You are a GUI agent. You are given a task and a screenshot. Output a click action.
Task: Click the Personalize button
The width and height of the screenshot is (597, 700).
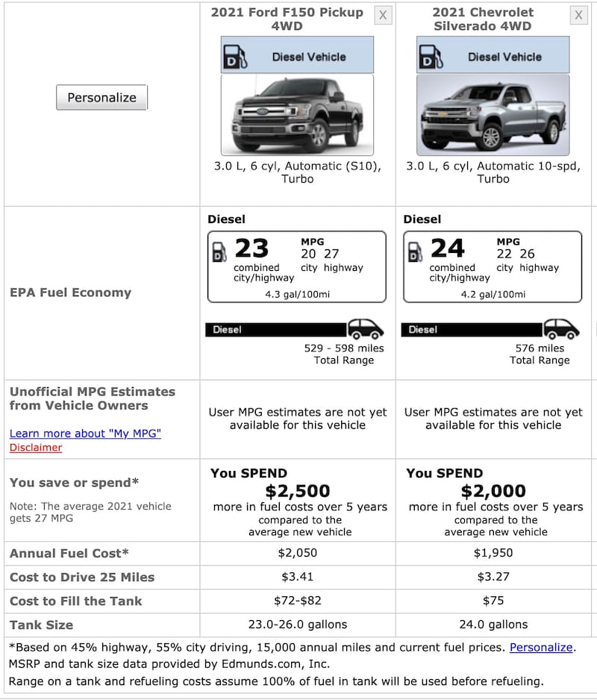tap(101, 97)
